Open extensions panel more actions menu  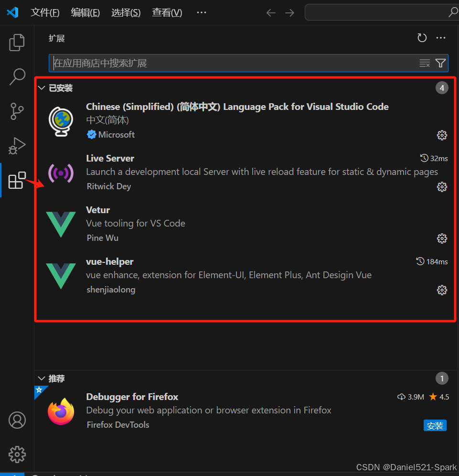(441, 38)
